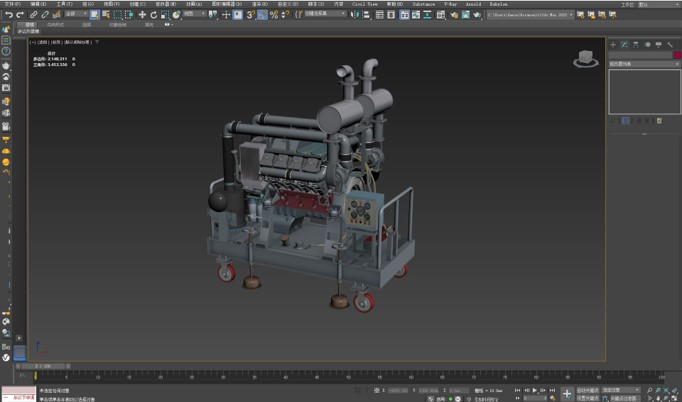Image resolution: width=682 pixels, height=402 pixels.
Task: Click the Mirror tool icon
Action: pyautogui.click(x=355, y=15)
